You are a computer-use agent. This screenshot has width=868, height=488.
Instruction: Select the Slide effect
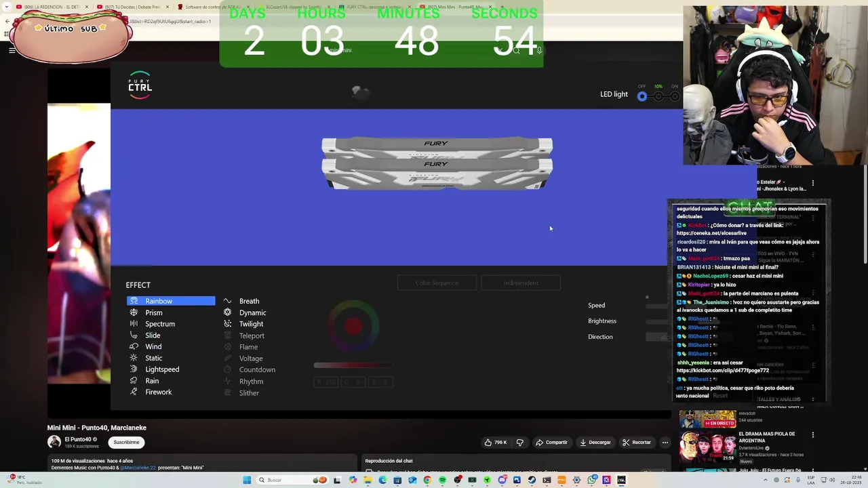(x=153, y=335)
